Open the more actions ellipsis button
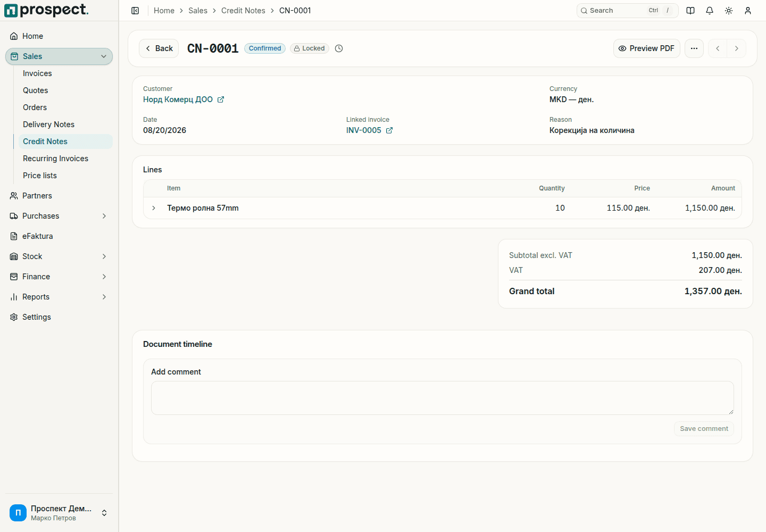The image size is (766, 532). [694, 48]
